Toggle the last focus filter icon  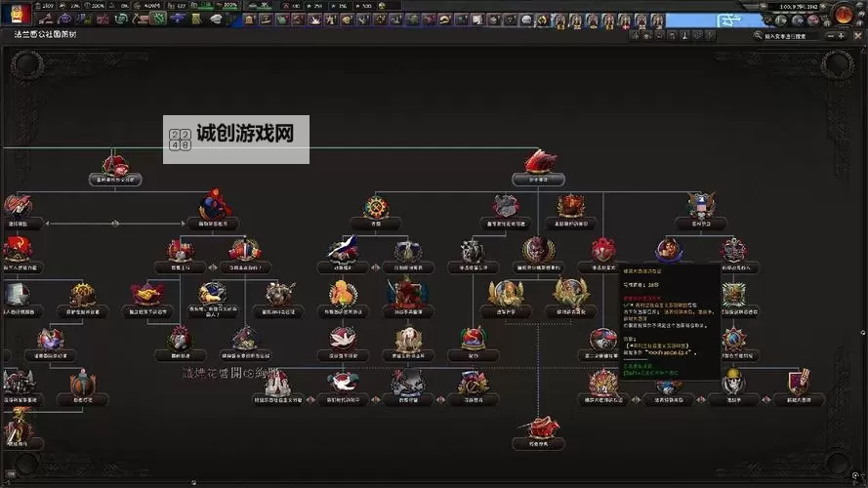[x=710, y=35]
